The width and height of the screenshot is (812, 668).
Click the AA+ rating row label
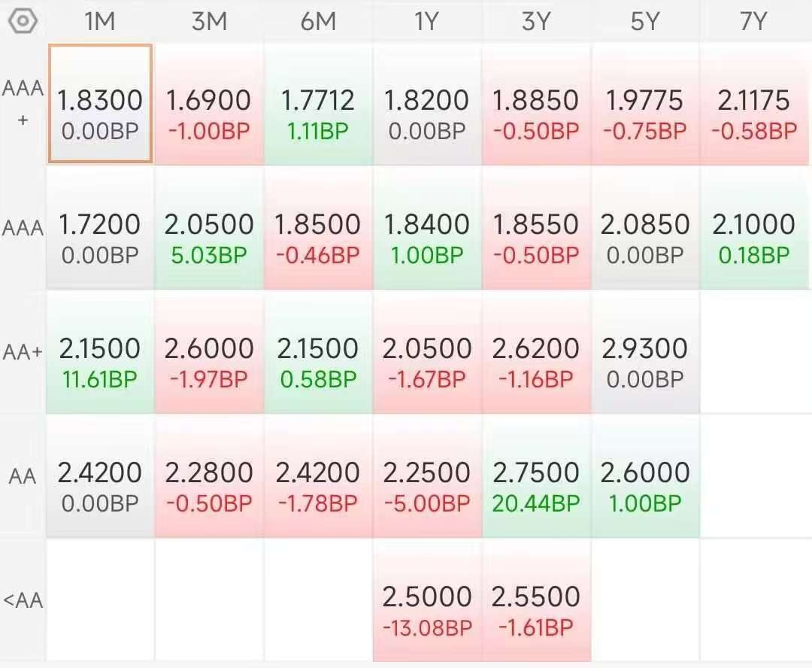point(23,352)
